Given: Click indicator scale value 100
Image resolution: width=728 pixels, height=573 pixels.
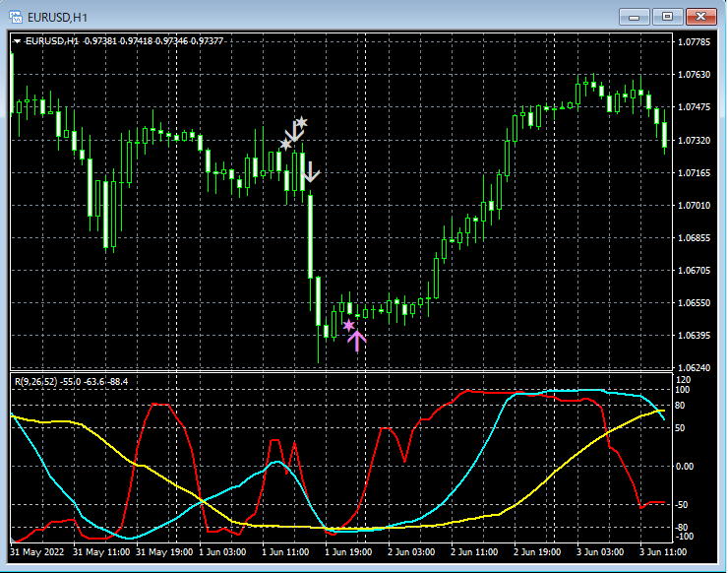Looking at the screenshot, I should tap(683, 390).
